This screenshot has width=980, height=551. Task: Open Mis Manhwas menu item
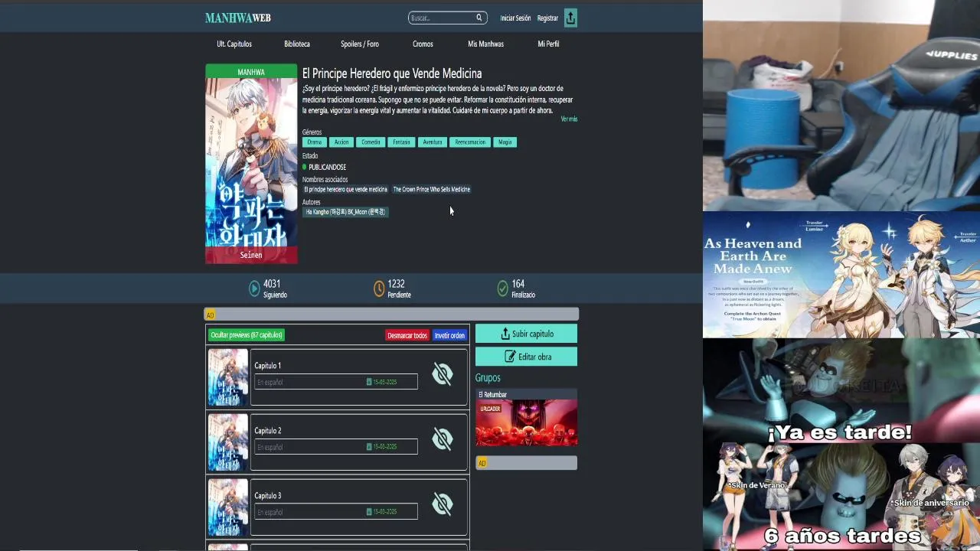[x=485, y=44]
